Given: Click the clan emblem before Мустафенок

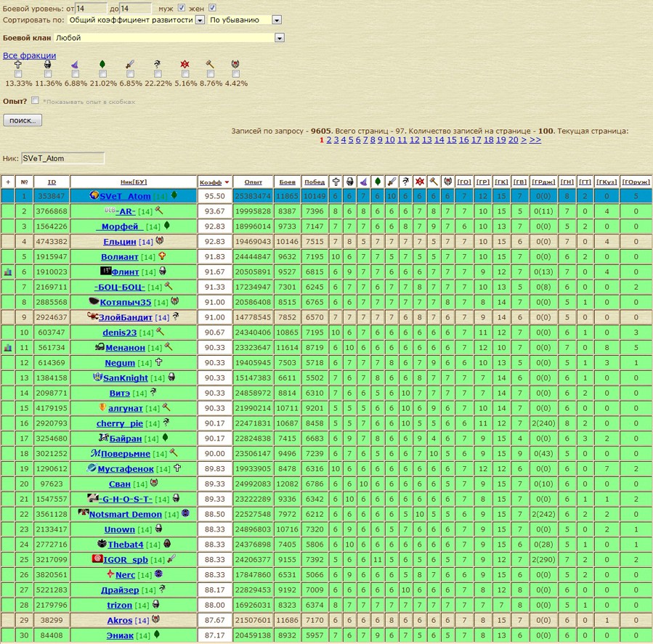Looking at the screenshot, I should pyautogui.click(x=92, y=468).
